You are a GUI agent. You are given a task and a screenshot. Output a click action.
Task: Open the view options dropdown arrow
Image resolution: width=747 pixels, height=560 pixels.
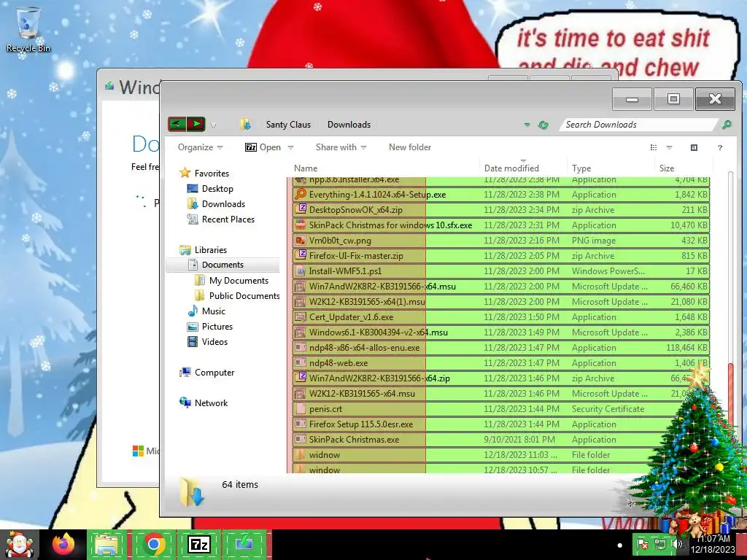(x=669, y=147)
